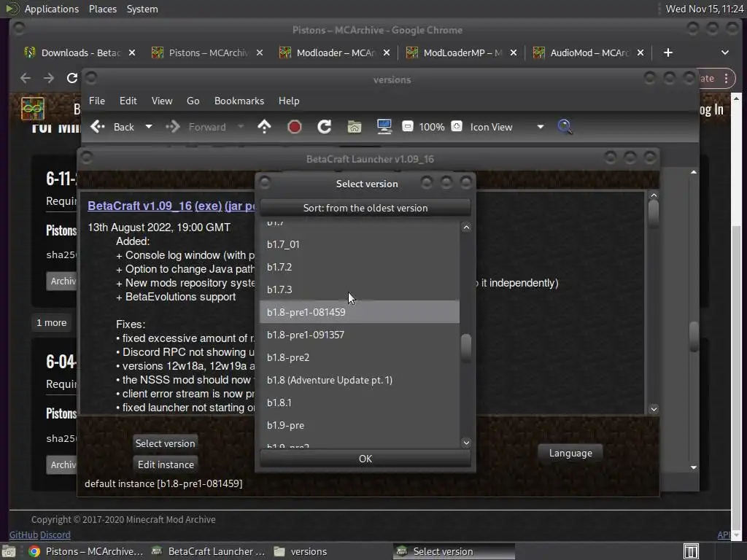Open File menu in versions window

97,101
